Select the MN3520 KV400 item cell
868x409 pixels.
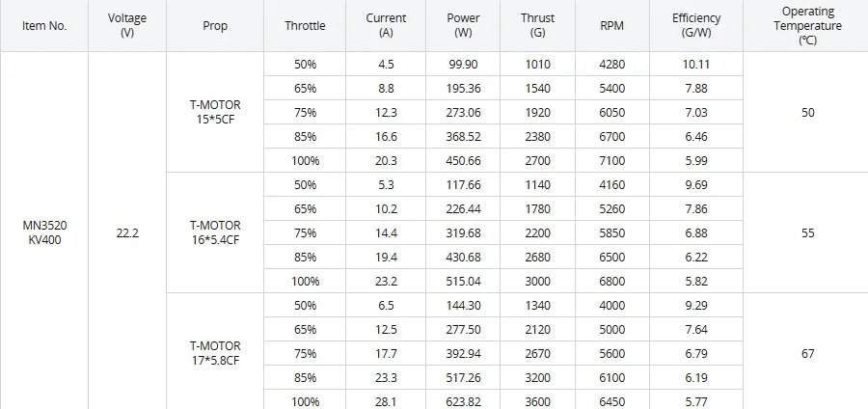(44, 233)
